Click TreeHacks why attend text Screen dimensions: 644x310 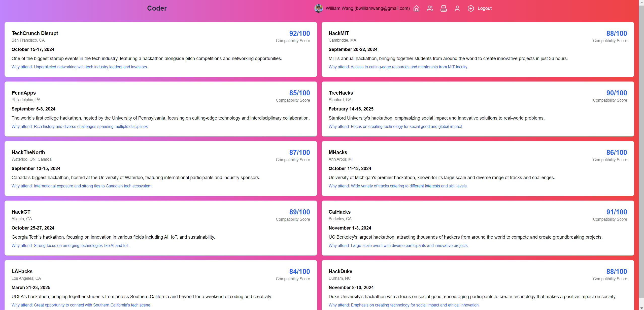395,126
